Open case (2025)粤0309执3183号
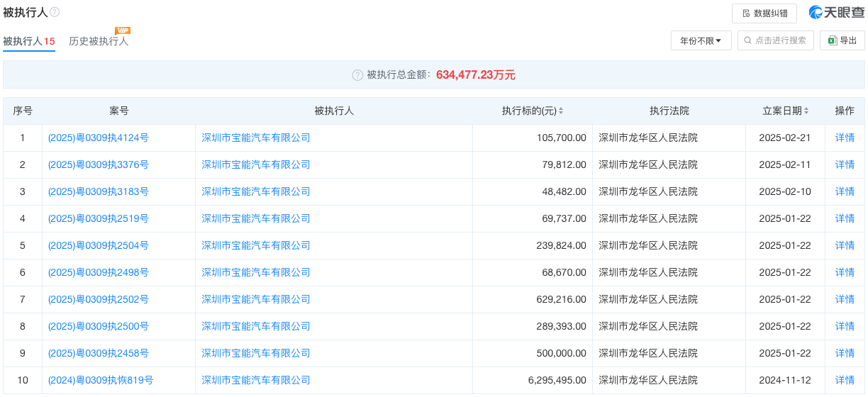Viewport: 868px width, 397px height. click(99, 191)
